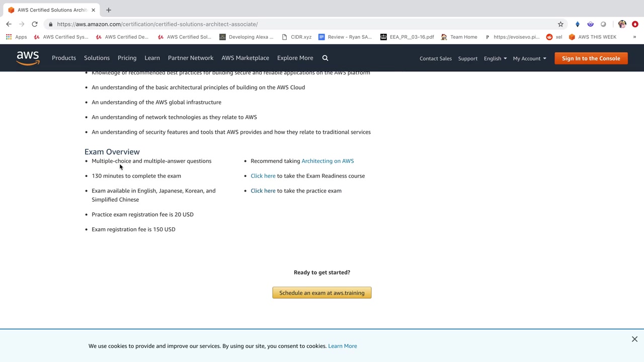Expand the English language dropdown
Screen dimensions: 644x362
tap(495, 58)
